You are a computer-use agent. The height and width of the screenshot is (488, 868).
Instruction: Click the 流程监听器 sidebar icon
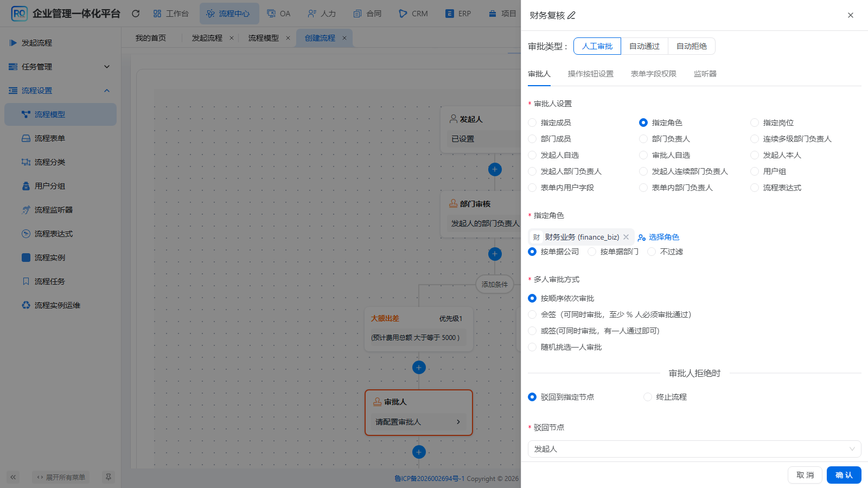tap(26, 210)
